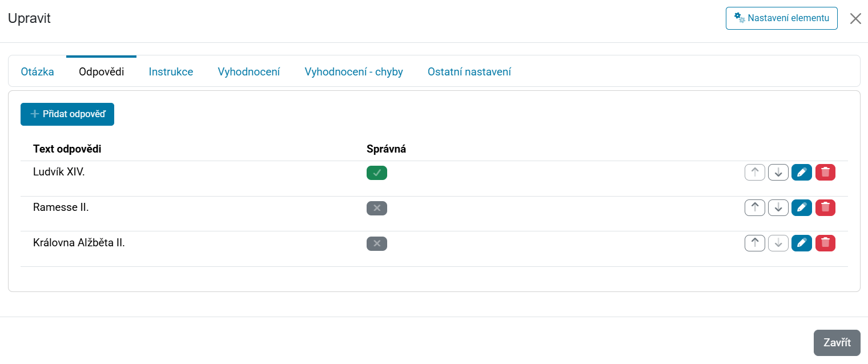The width and height of the screenshot is (868, 364).
Task: Move Ramesse II. answer down
Action: (778, 207)
